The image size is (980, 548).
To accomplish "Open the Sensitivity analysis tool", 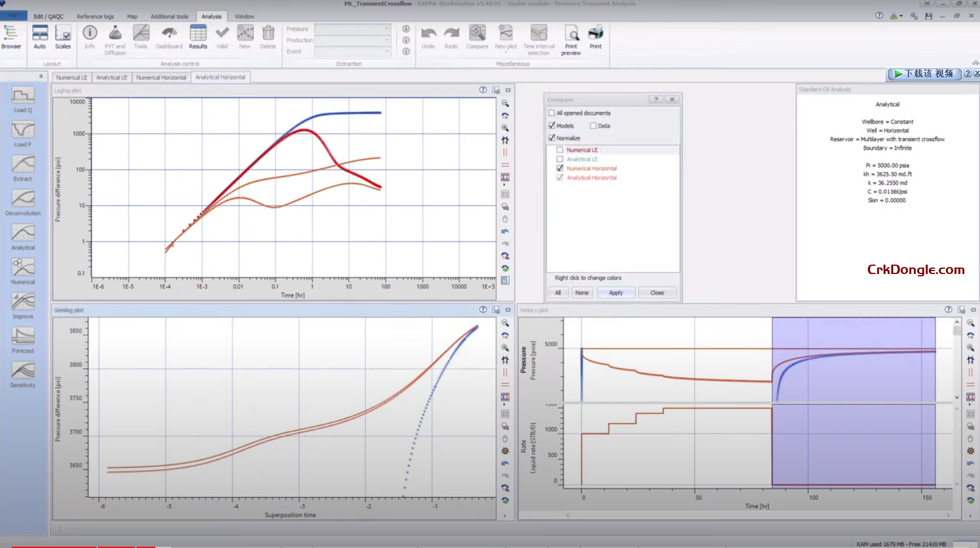I will pos(23,371).
